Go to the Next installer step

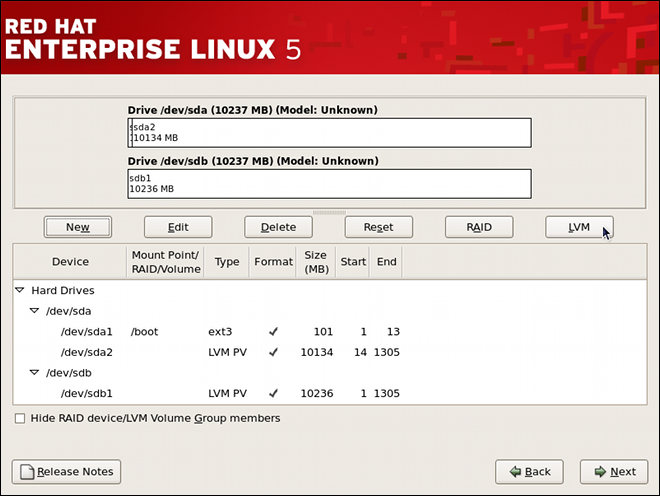[x=614, y=472]
